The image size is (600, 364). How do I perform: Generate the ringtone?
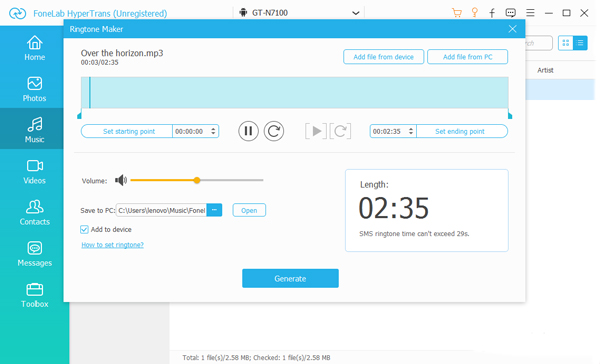tap(290, 278)
